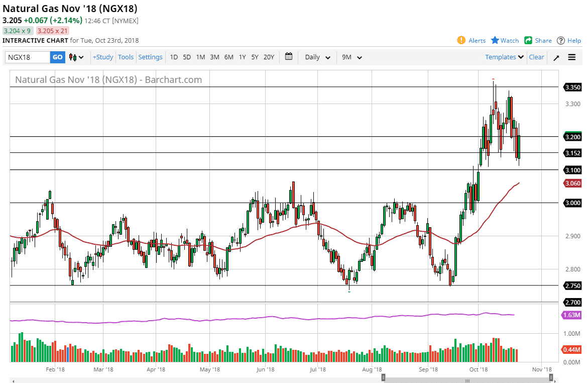
Task: Grab the left handle of range scrollbar
Action: pyautogui.click(x=383, y=377)
